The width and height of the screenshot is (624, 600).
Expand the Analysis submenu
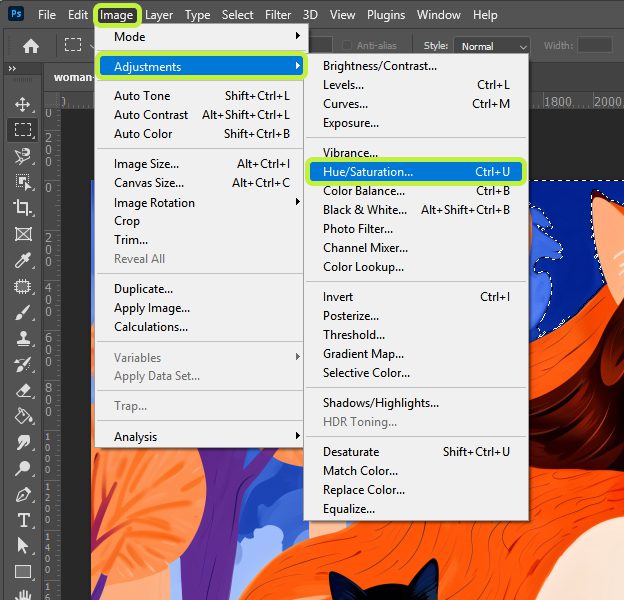201,436
